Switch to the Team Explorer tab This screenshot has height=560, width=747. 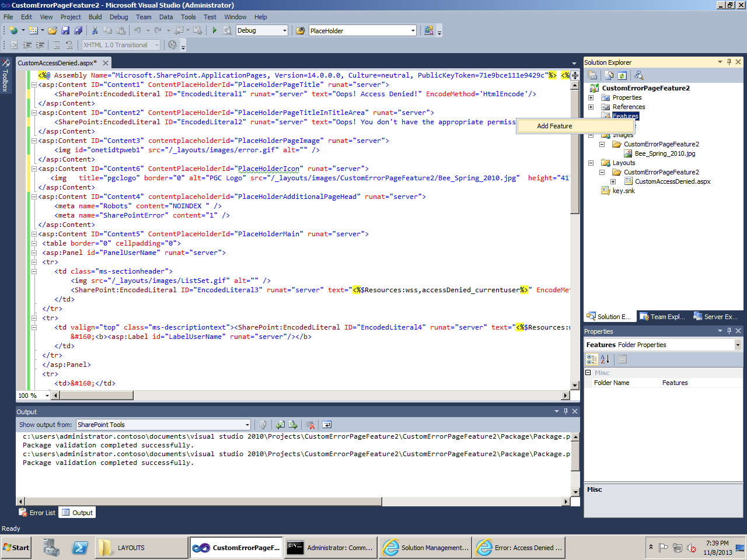[662, 316]
